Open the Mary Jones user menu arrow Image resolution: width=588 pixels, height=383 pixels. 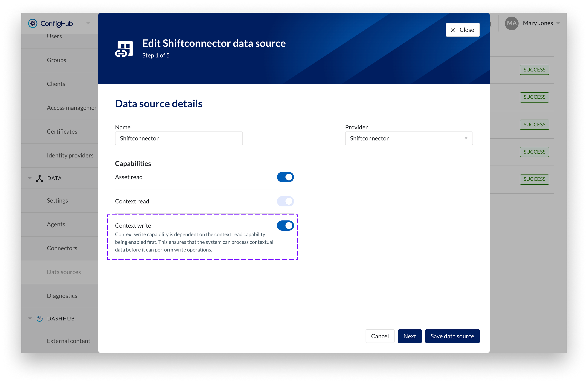click(558, 23)
